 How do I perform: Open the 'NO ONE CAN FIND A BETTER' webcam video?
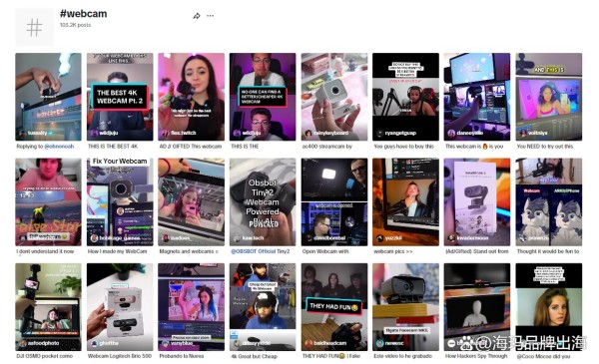[x=263, y=97]
